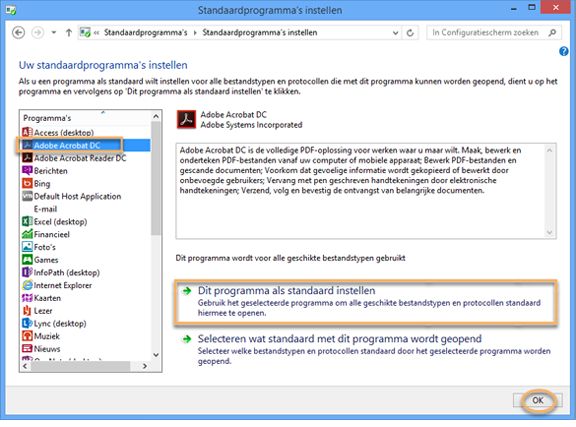This screenshot has height=427, width=576.
Task: Click the window icon in title bar
Action: pyautogui.click(x=10, y=10)
